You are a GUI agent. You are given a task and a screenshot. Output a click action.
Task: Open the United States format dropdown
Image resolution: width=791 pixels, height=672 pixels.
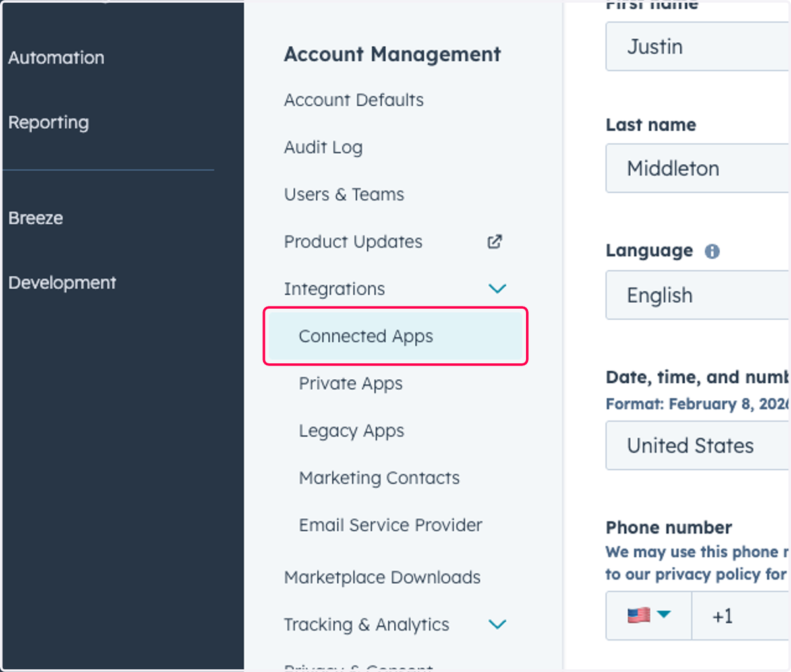[697, 445]
